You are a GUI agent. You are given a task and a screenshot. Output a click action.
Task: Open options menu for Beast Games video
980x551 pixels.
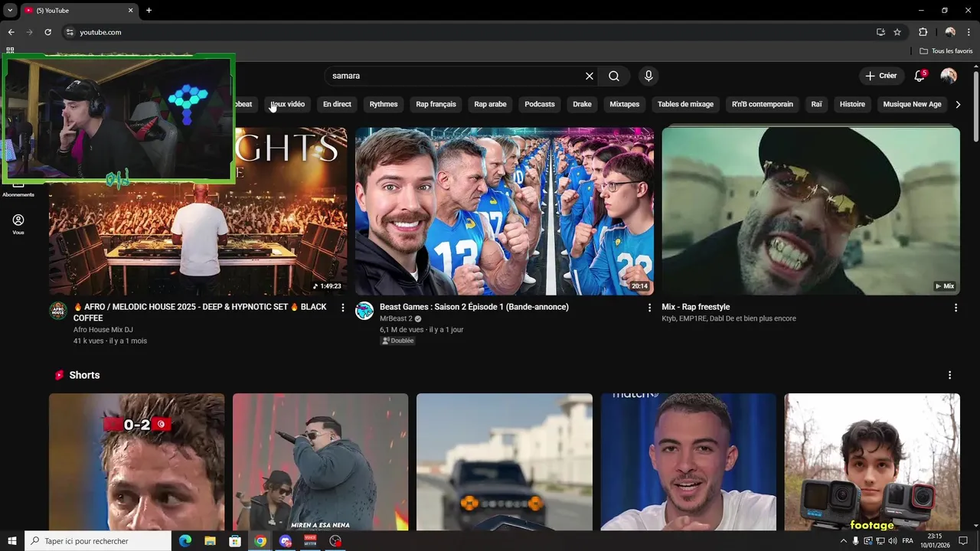coord(649,308)
